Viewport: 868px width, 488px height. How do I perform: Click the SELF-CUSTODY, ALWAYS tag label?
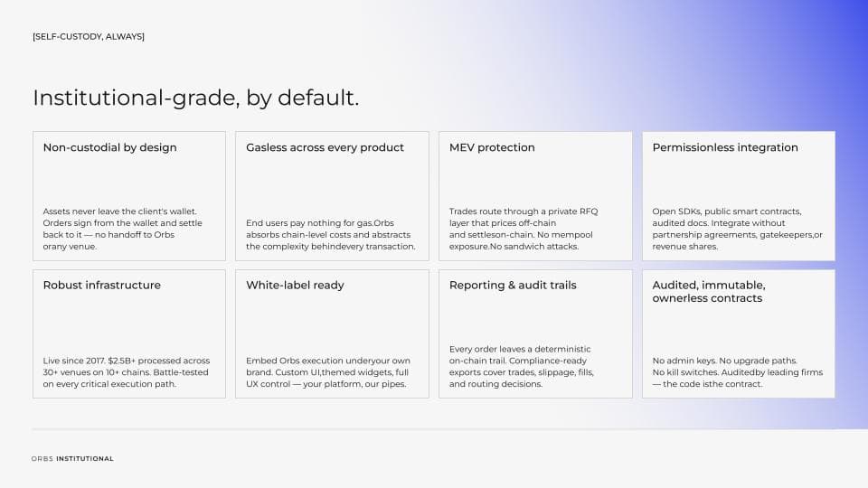[89, 36]
